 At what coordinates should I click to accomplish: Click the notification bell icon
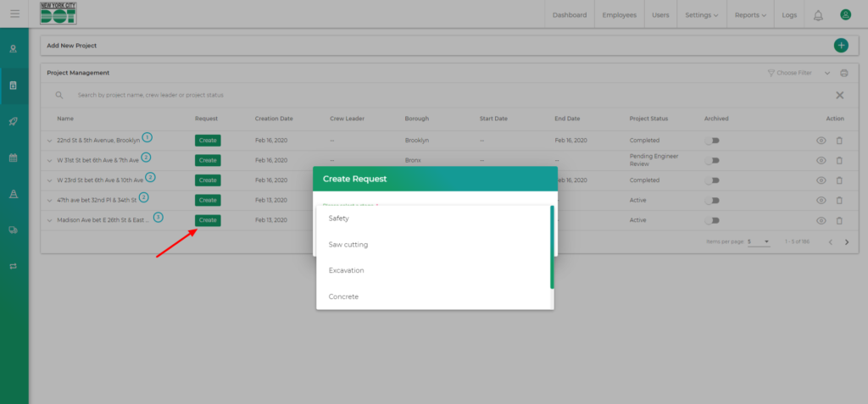coord(818,15)
